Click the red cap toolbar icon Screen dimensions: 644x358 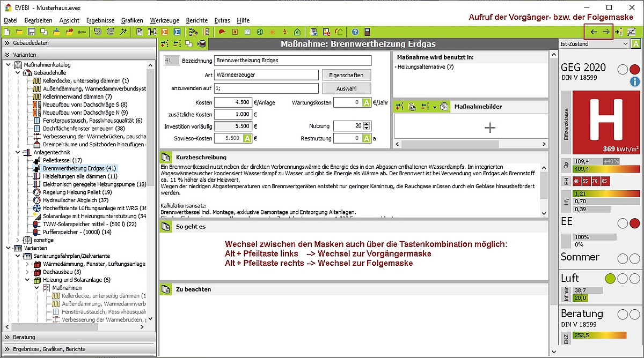pos(222,32)
